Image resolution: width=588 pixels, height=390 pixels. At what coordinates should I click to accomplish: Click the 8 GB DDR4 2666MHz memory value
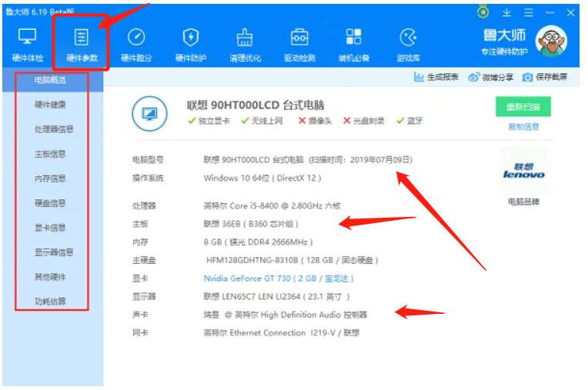click(258, 242)
